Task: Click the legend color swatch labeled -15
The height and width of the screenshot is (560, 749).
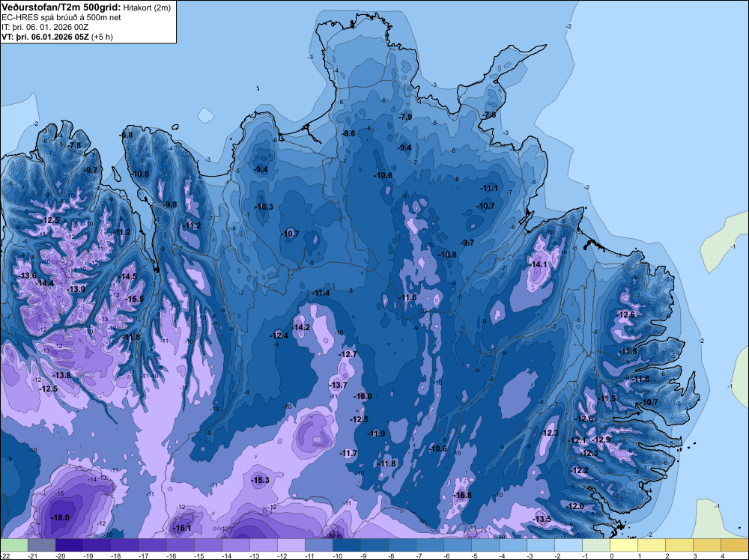Action: pyautogui.click(x=207, y=545)
